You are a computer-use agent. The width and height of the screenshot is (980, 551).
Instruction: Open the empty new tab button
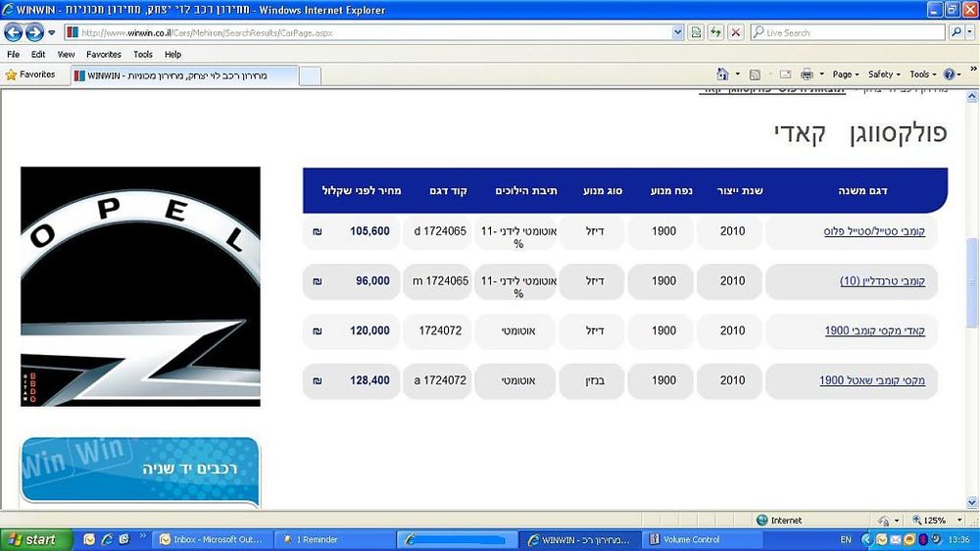pyautogui.click(x=310, y=75)
